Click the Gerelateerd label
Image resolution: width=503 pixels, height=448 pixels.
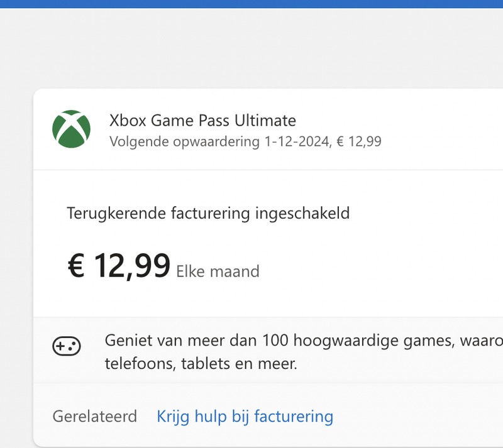[94, 416]
